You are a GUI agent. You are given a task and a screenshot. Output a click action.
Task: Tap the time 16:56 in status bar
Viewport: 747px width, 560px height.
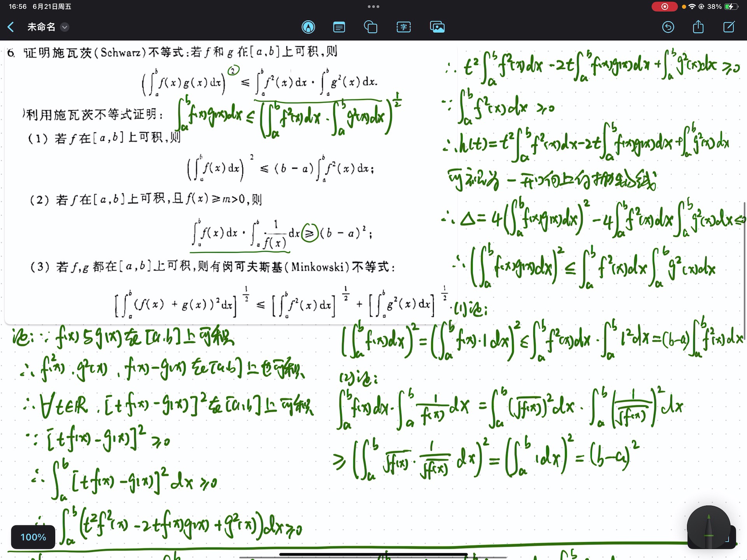point(18,7)
